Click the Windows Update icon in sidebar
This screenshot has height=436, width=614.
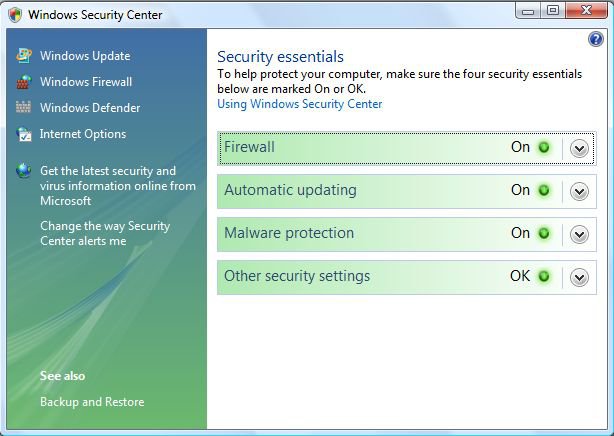(x=23, y=56)
